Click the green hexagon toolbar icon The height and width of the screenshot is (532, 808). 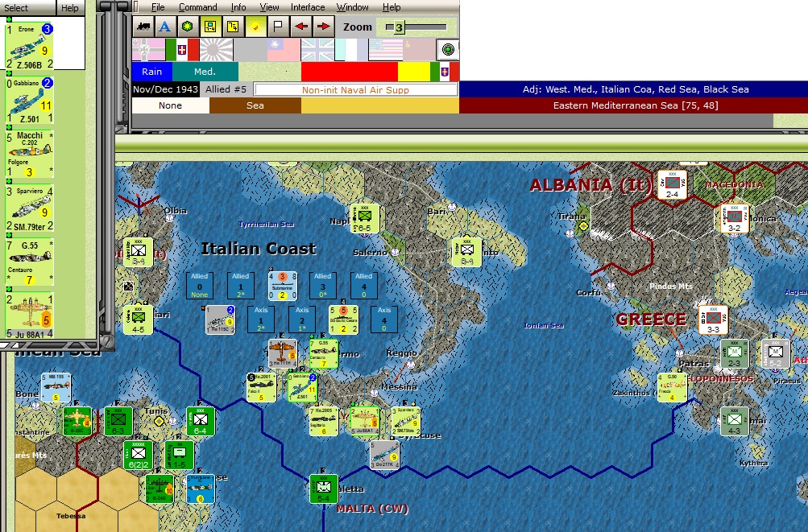(x=188, y=27)
